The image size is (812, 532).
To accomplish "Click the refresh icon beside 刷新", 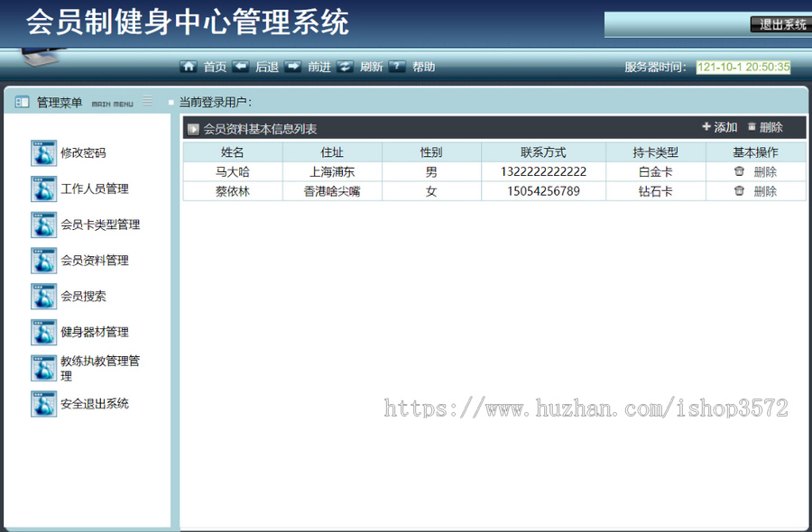I will tap(345, 66).
